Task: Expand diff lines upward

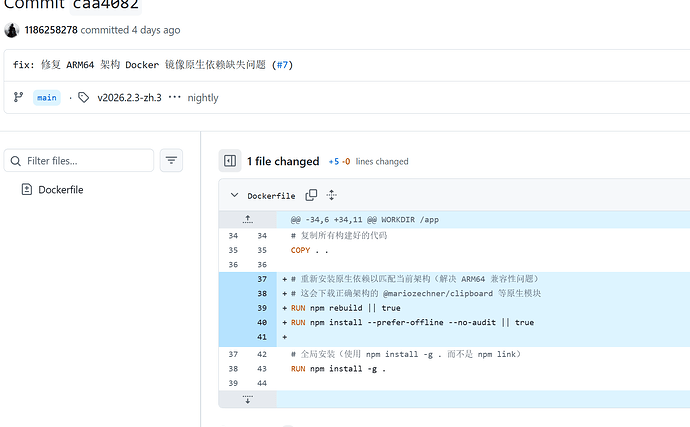Action: (248, 219)
